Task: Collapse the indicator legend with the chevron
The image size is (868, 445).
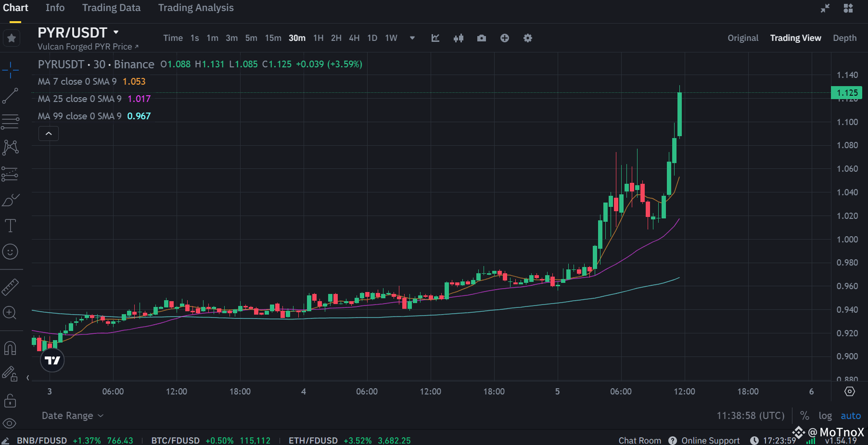Action: click(49, 133)
